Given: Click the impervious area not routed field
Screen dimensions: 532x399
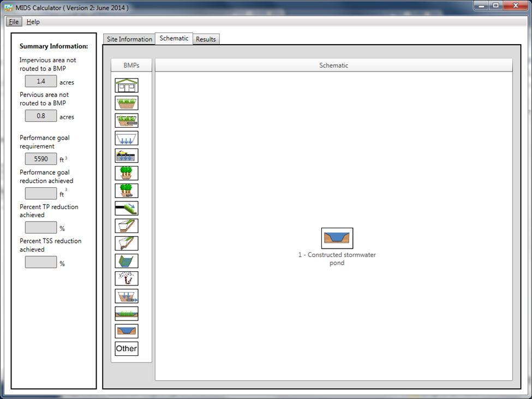Looking at the screenshot, I should pos(41,81).
